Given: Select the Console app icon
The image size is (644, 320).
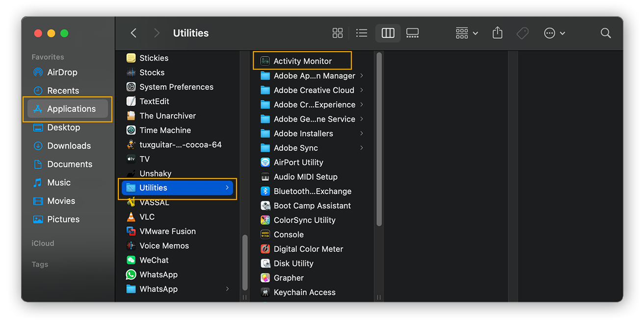Looking at the screenshot, I should click(265, 234).
